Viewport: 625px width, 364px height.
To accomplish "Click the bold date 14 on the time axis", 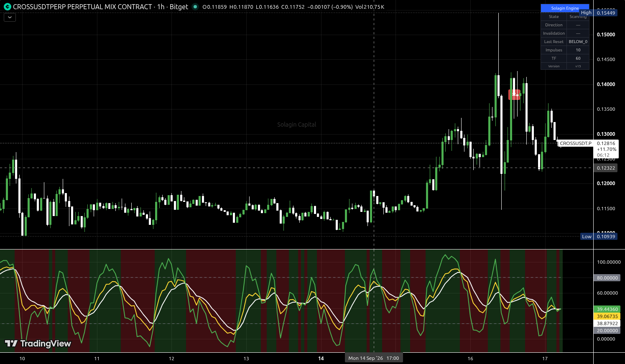I will click(321, 359).
